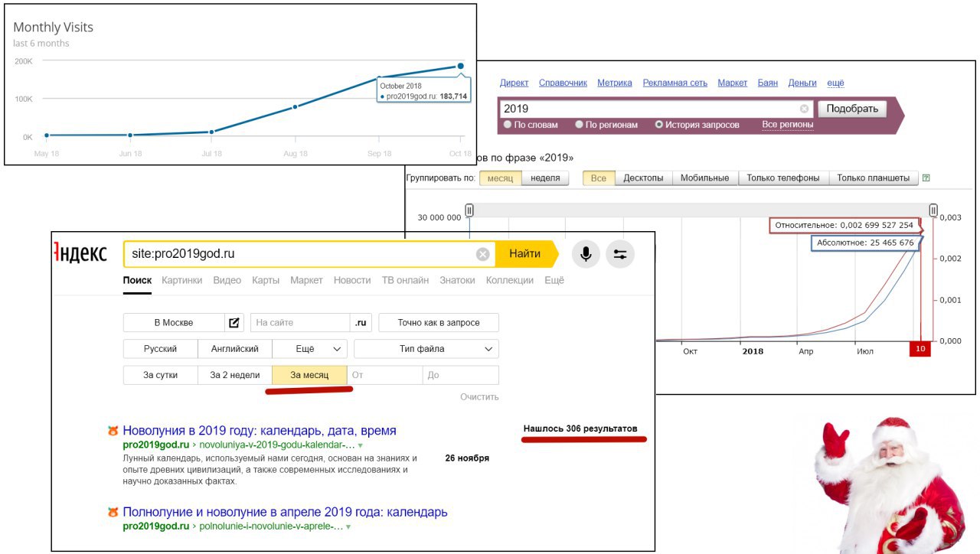Image resolution: width=980 pixels, height=554 pixels.
Task: Start voice search with microphone icon
Action: (586, 254)
